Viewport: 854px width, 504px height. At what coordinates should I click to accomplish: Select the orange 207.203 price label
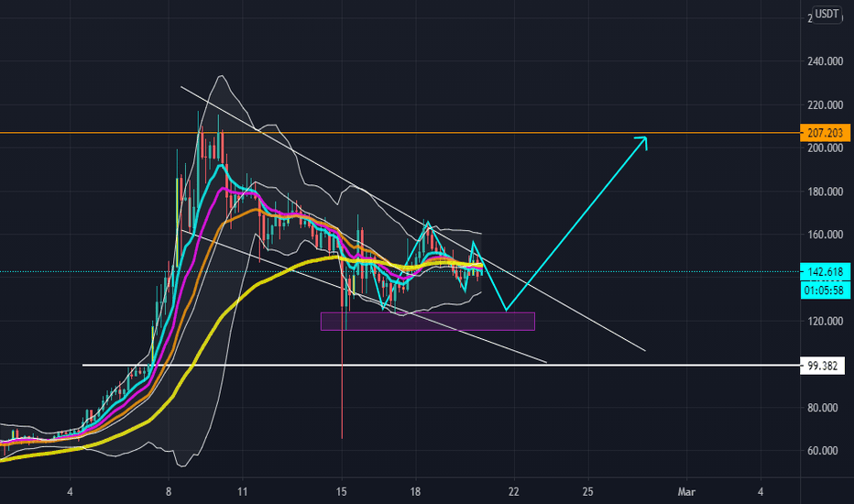(x=825, y=133)
